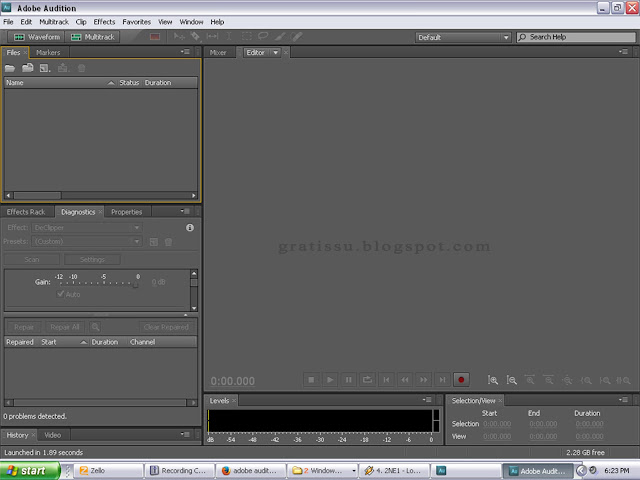640x480 pixels.
Task: Click the Pause transport button
Action: coord(349,380)
